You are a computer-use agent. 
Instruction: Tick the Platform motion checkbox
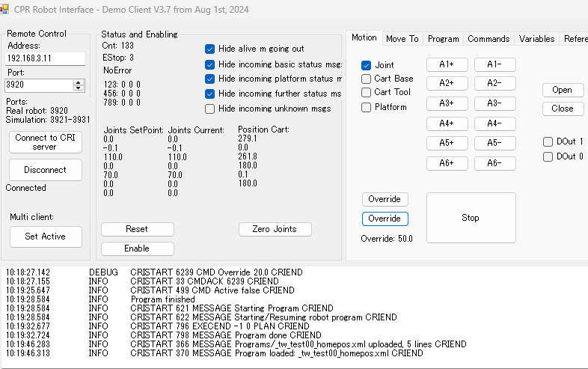pos(367,107)
